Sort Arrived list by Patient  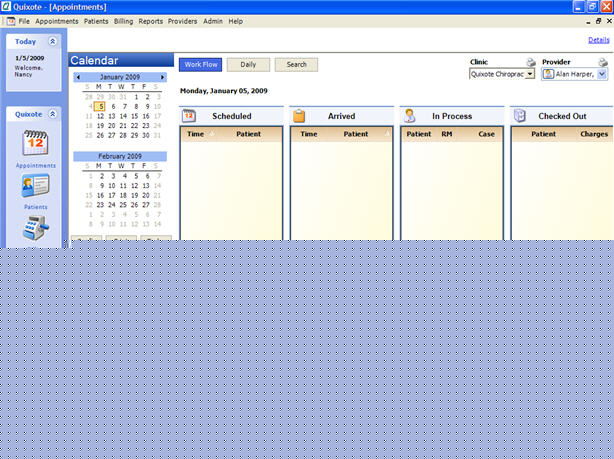(x=356, y=134)
